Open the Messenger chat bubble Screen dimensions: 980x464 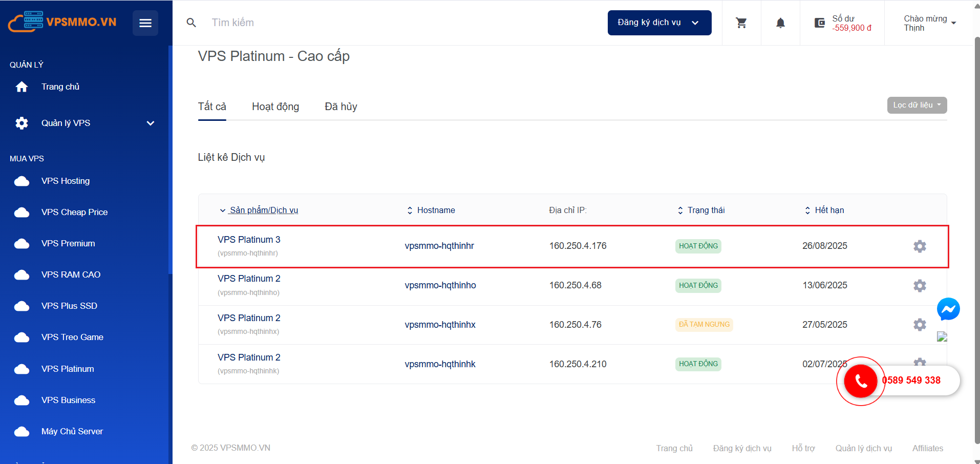pyautogui.click(x=948, y=309)
